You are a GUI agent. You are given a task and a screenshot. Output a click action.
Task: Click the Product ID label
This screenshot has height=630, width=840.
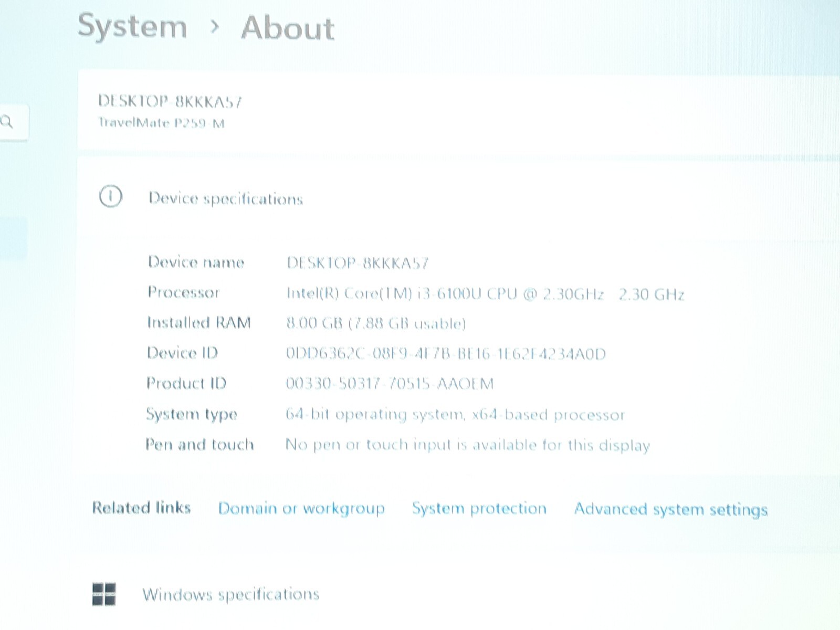click(186, 383)
